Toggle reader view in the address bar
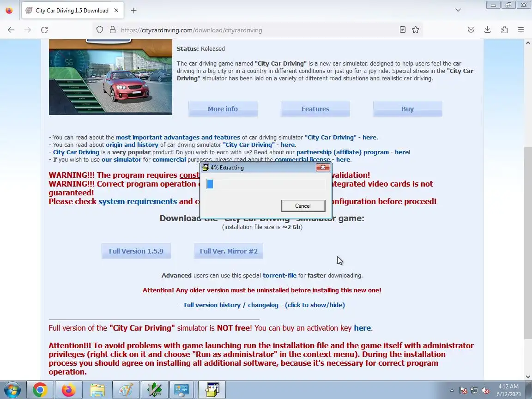 [x=402, y=30]
